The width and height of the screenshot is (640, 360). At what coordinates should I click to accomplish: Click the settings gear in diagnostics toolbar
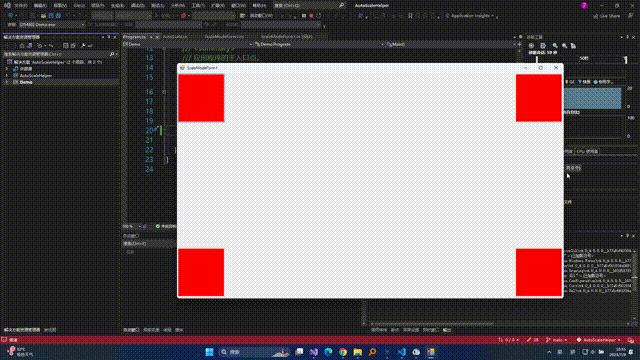coord(531,46)
